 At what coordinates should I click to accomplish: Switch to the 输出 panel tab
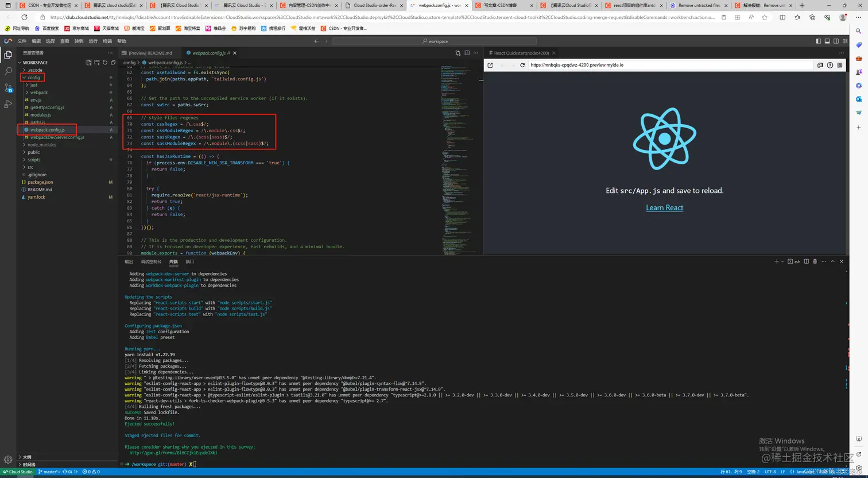tap(129, 261)
